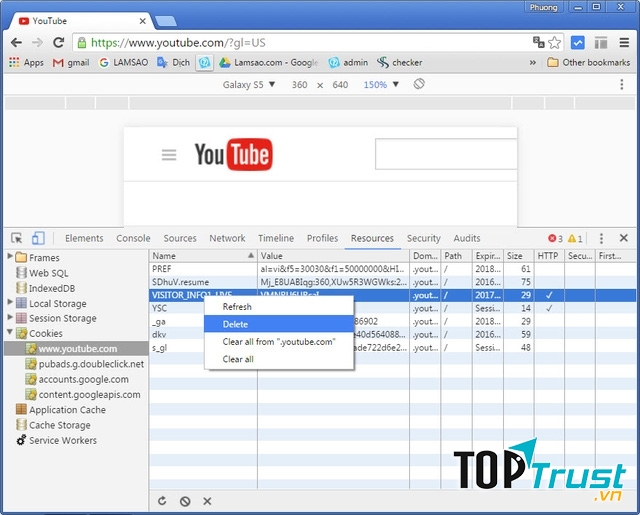Open the Apps bookmarks shortcut

(x=27, y=62)
